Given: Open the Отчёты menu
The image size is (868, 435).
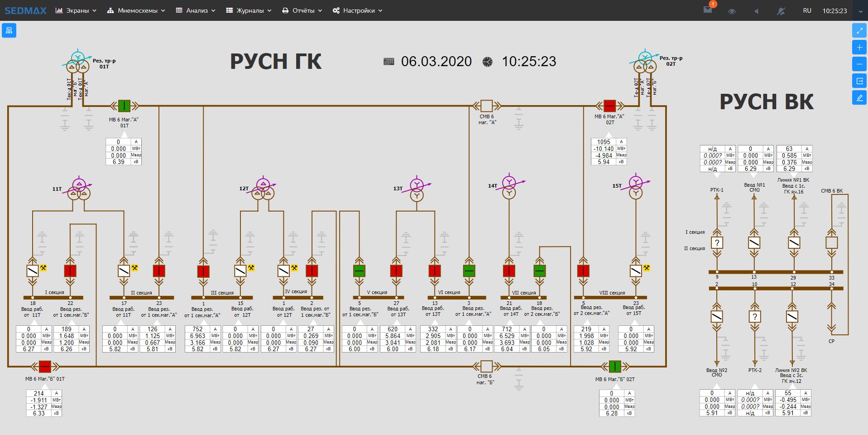Looking at the screenshot, I should pyautogui.click(x=302, y=10).
